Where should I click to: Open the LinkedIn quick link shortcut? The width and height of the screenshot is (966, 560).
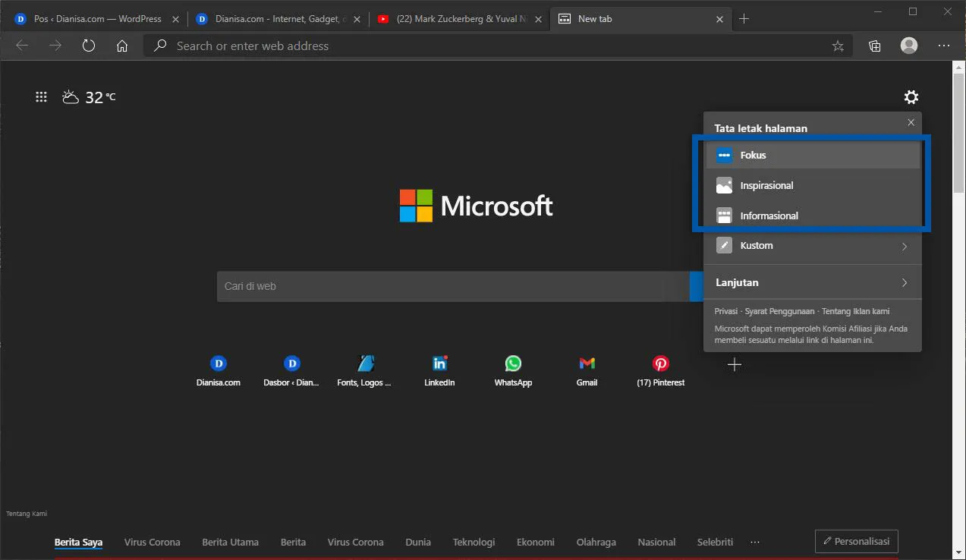coord(439,363)
